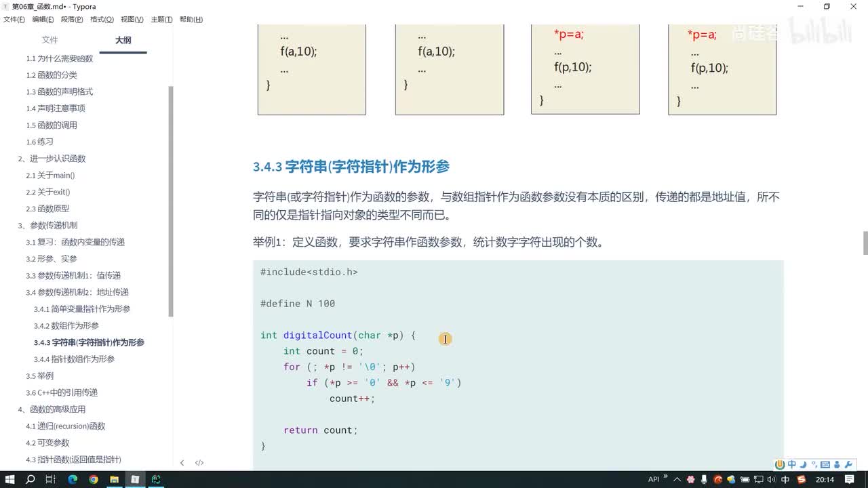
Task: Open IME settings wrench icon
Action: click(848, 465)
